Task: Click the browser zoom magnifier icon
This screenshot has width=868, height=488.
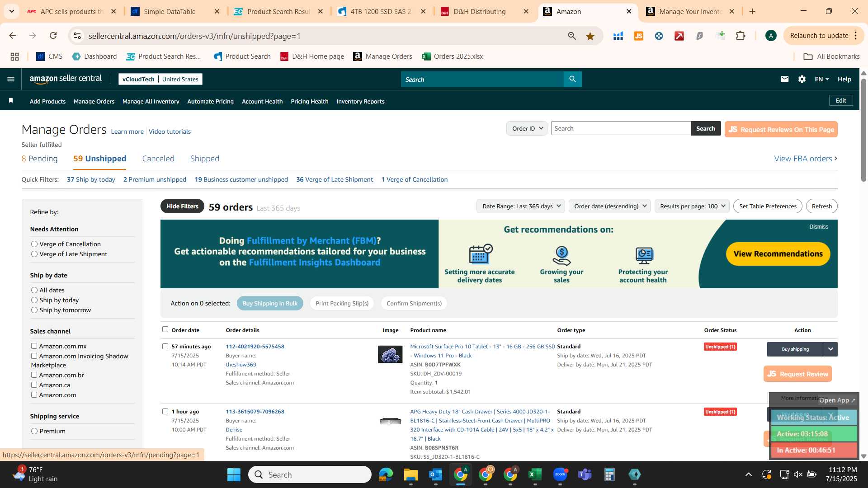Action: point(572,36)
